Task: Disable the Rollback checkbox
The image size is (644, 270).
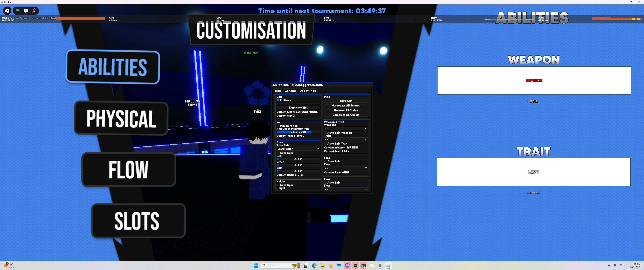Action: 277,100
